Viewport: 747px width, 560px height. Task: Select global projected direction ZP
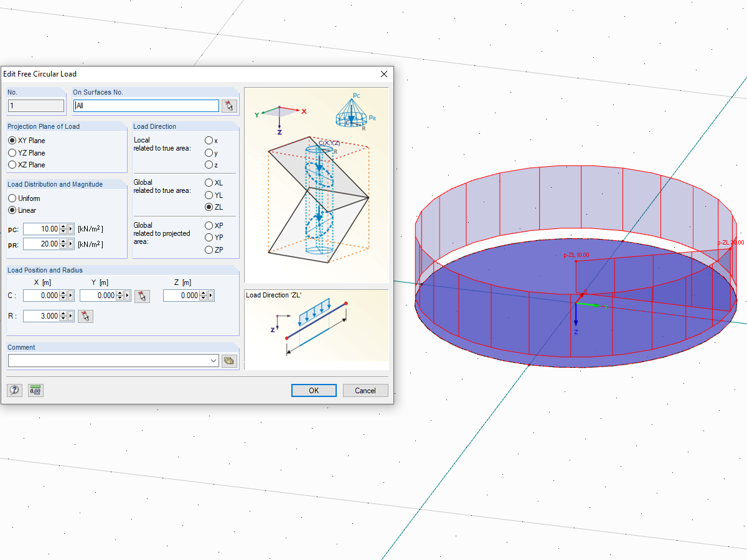214,250
